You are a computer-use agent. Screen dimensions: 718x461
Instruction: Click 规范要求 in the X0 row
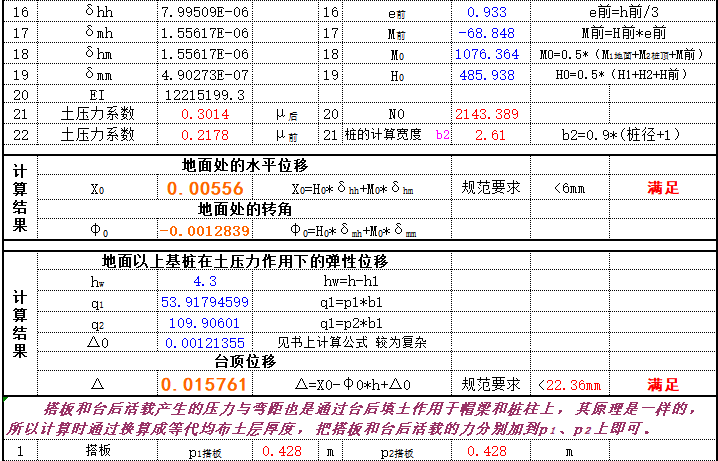click(x=491, y=188)
